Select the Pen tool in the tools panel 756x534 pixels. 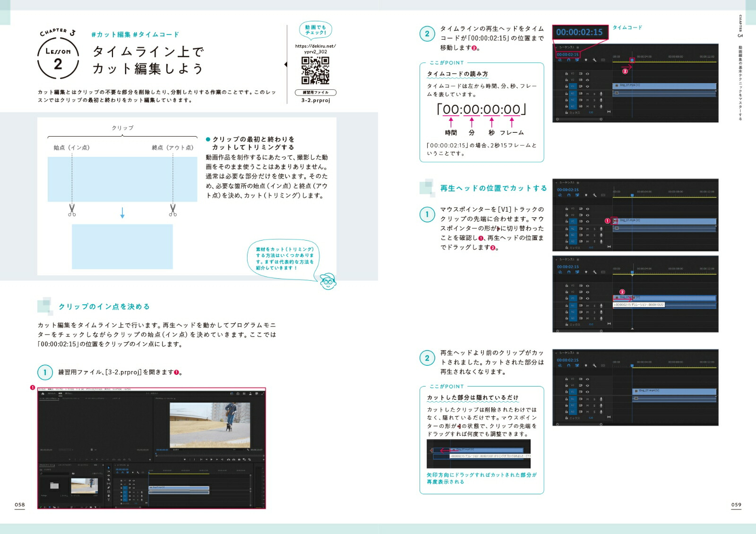[109, 487]
